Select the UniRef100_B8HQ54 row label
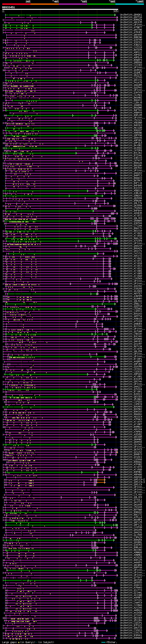 click(131, 540)
